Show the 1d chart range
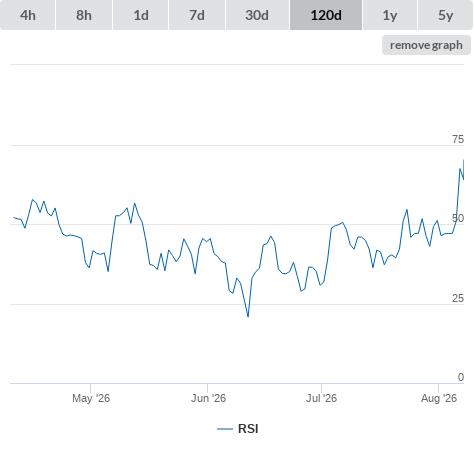Image resolution: width=474 pixels, height=455 pixels. pos(141,15)
